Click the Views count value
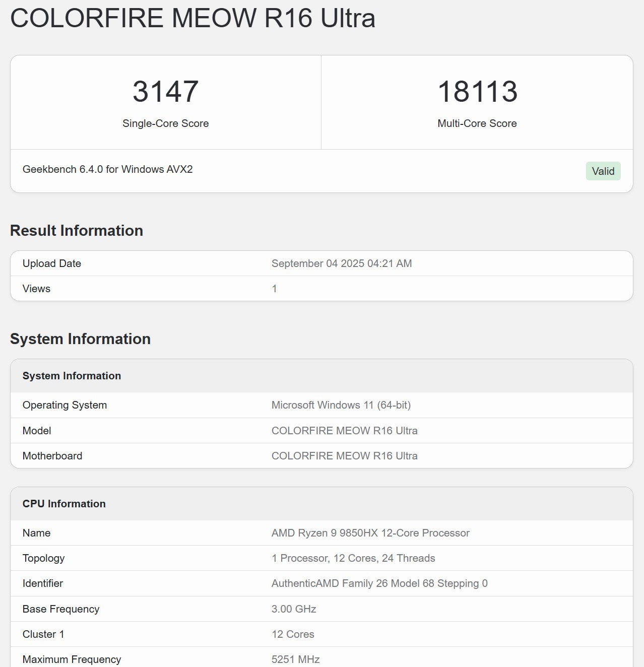The image size is (644, 667). pyautogui.click(x=274, y=289)
